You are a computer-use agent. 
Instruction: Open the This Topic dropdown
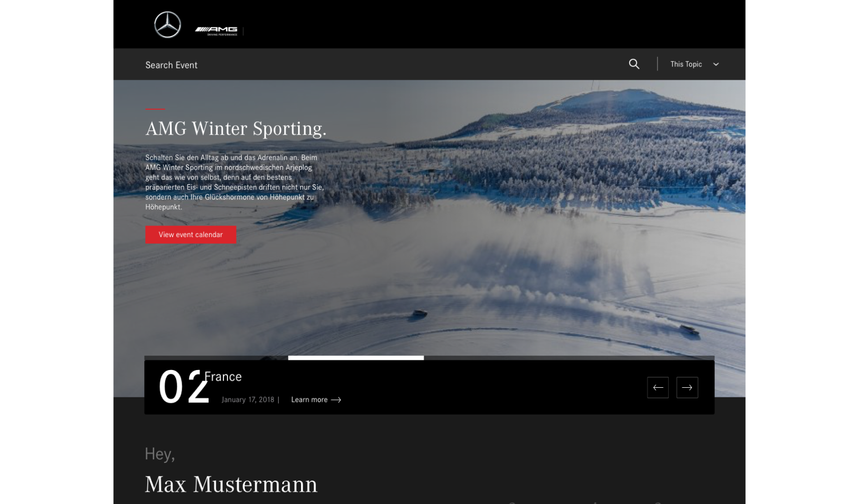click(x=694, y=64)
